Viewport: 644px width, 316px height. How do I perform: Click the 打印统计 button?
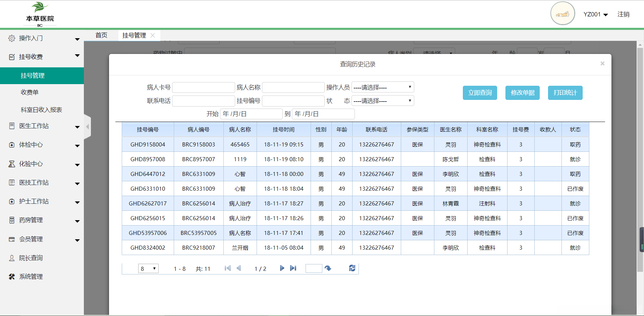(565, 93)
